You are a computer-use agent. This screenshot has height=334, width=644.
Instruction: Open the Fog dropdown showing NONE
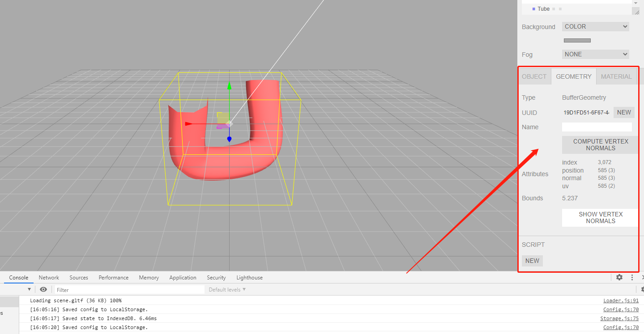coord(595,55)
